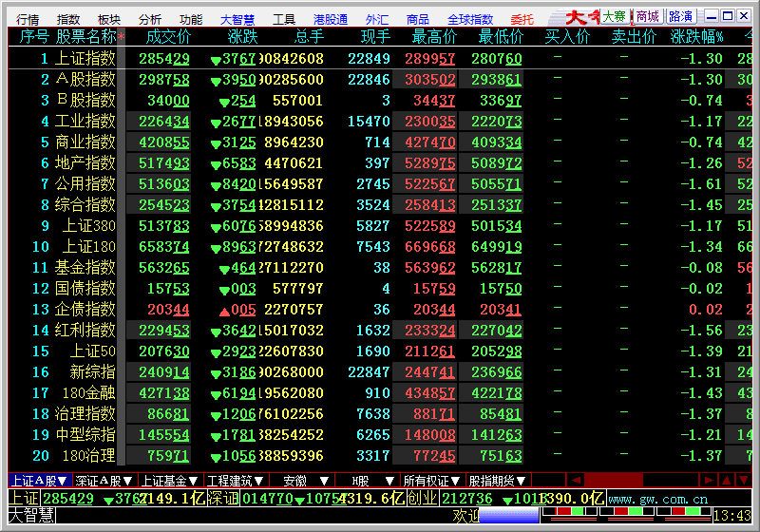Open the 全球指数 menu
Screen dimensions: 760x532
469,19
